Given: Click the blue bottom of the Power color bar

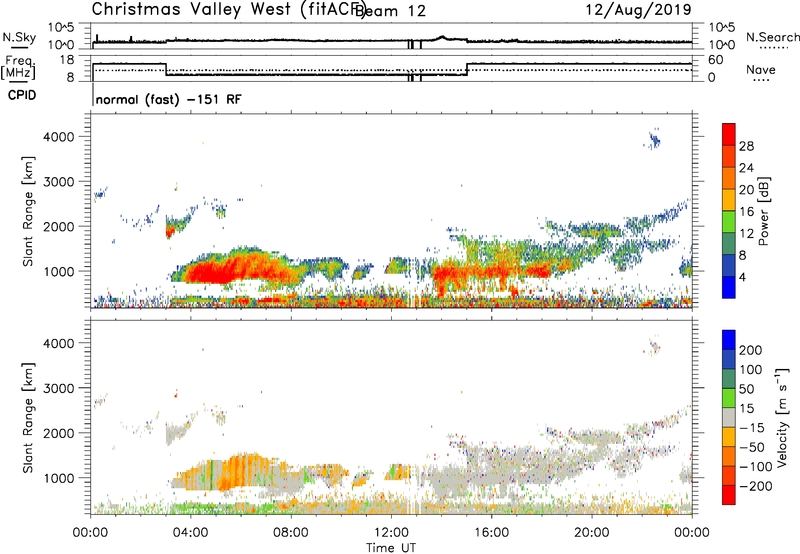Looking at the screenshot, I should [x=728, y=287].
